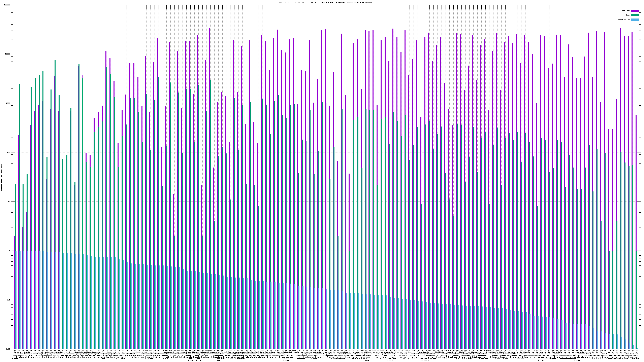Click the 'Not Spam' legend label text
The height and width of the screenshot is (362, 644).
[x=626, y=11]
